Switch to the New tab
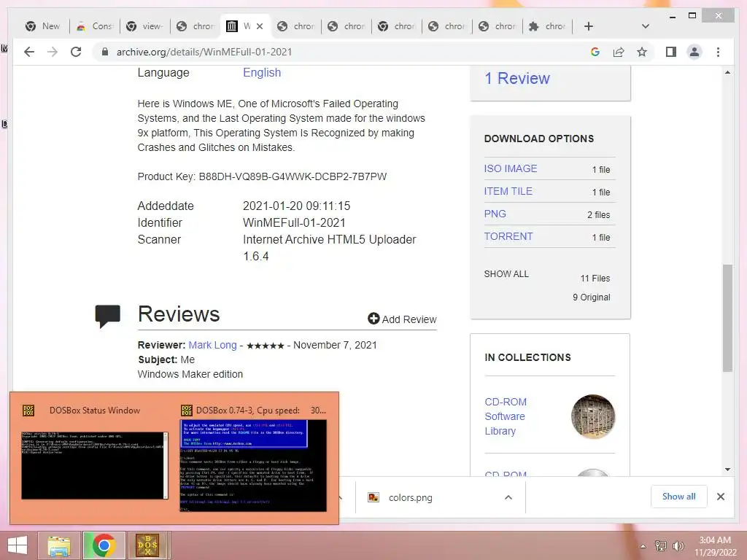Screen dimensions: 747x560 (x=43, y=26)
